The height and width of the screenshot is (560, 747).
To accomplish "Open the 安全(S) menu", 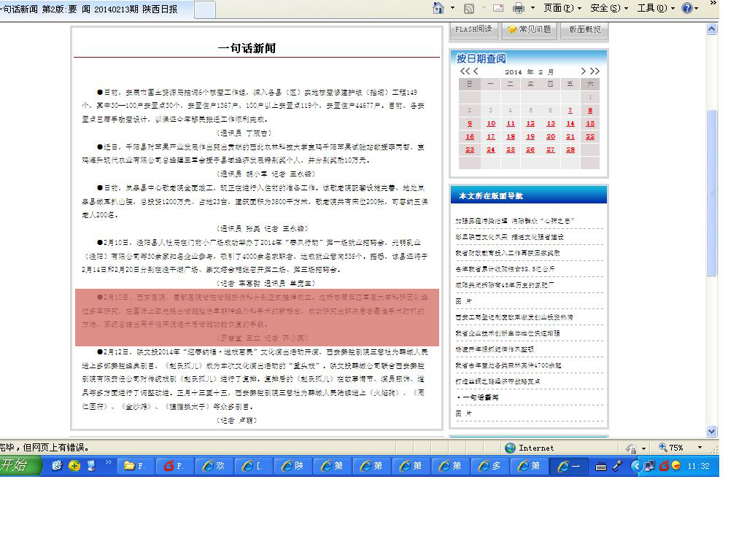I will (x=609, y=8).
